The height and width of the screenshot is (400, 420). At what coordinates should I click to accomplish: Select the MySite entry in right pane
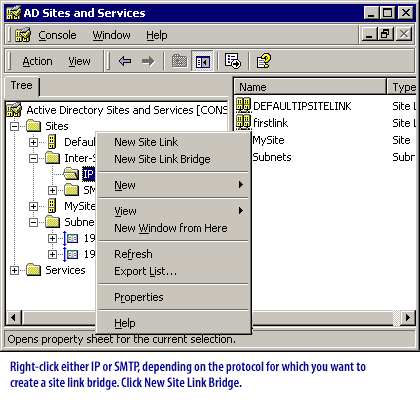click(268, 140)
